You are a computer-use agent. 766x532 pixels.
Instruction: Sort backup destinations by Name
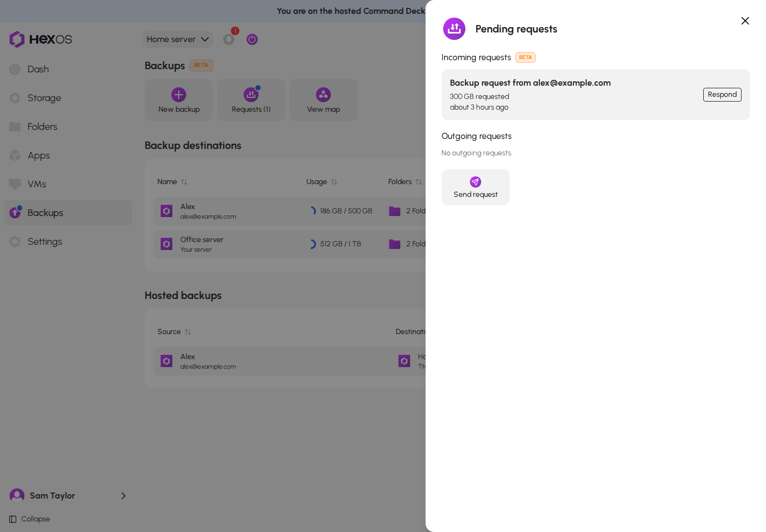coord(172,182)
